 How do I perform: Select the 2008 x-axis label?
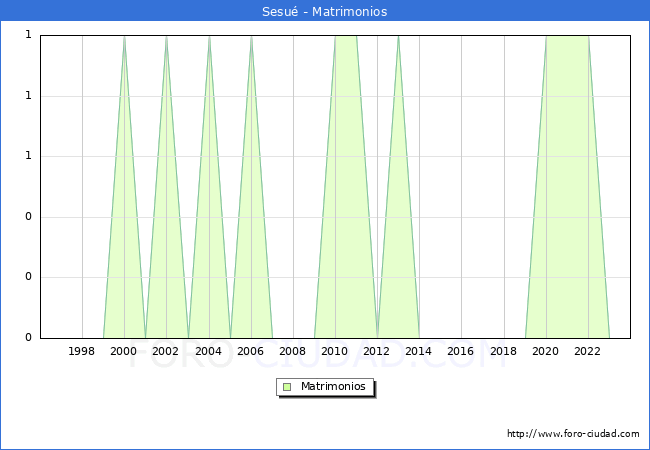(x=293, y=351)
